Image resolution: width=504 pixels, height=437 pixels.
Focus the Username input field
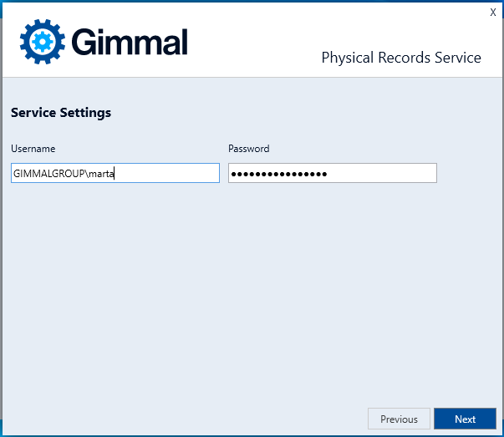[115, 173]
